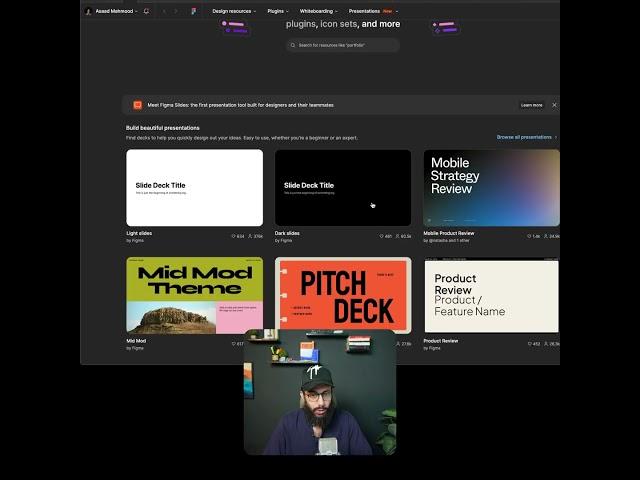Expand the Whiteboarding menu
Image resolution: width=640 pixels, height=480 pixels.
point(318,11)
